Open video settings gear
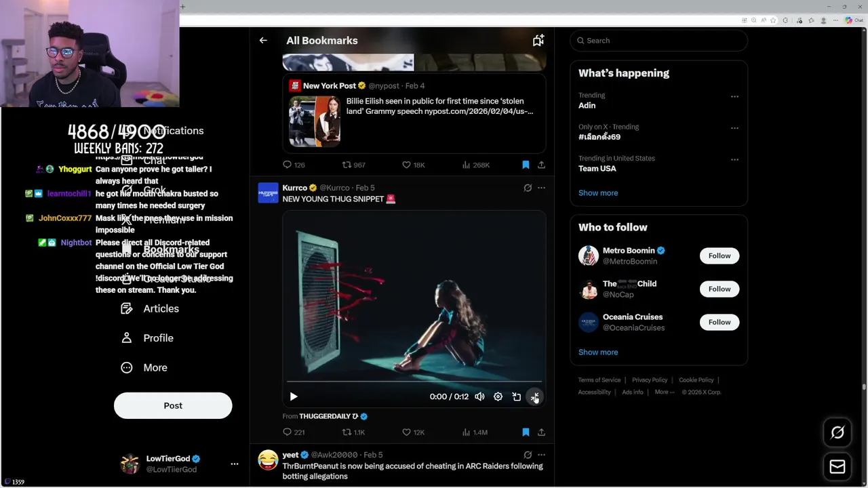 498,396
